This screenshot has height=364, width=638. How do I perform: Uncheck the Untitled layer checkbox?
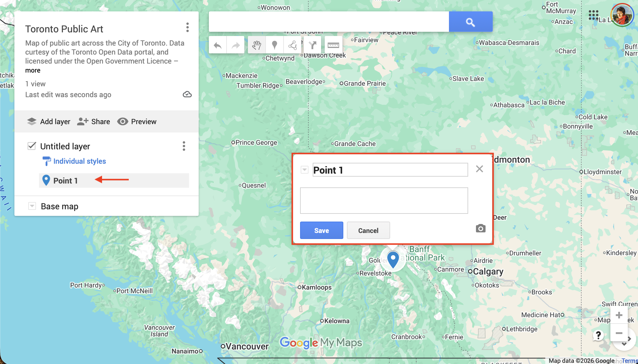[32, 146]
